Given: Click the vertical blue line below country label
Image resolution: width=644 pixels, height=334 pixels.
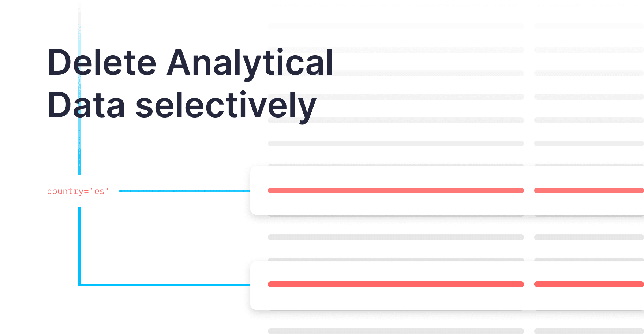Looking at the screenshot, I should click(79, 245).
